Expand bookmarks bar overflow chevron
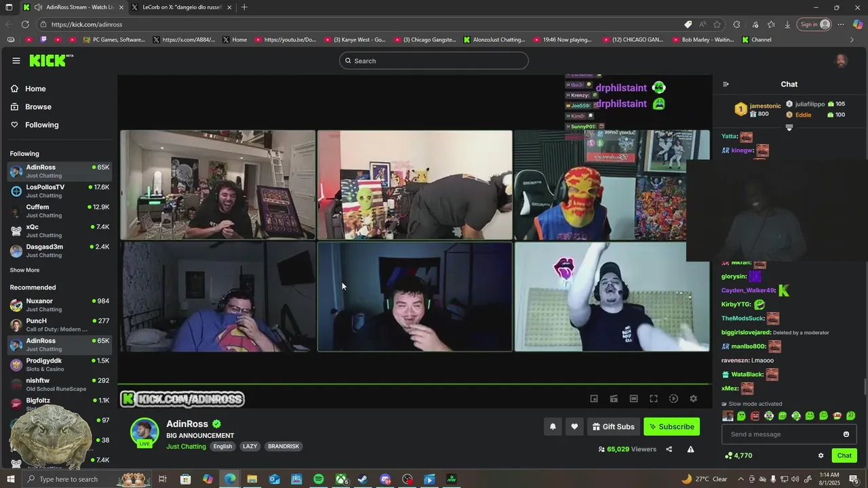 [852, 39]
